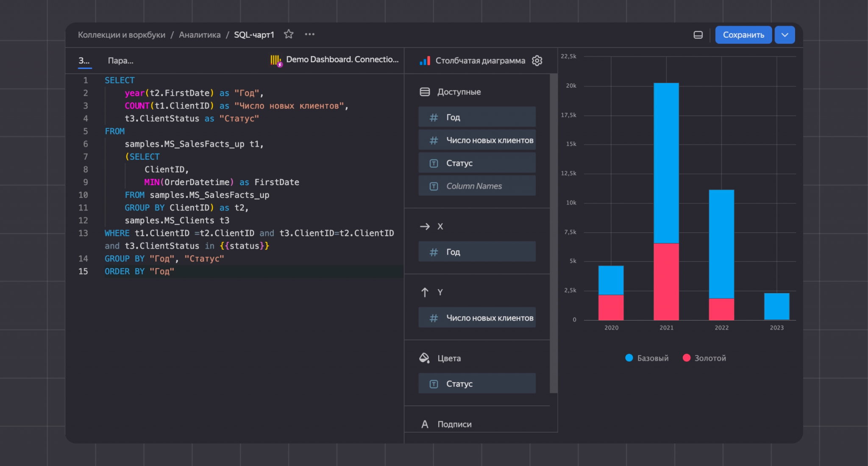This screenshot has height=466, width=868.
Task: Click the blue Базовый legend color dot
Action: (x=629, y=358)
